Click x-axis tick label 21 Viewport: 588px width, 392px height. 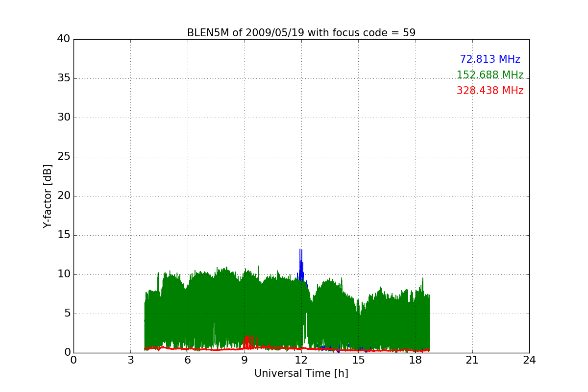click(472, 360)
